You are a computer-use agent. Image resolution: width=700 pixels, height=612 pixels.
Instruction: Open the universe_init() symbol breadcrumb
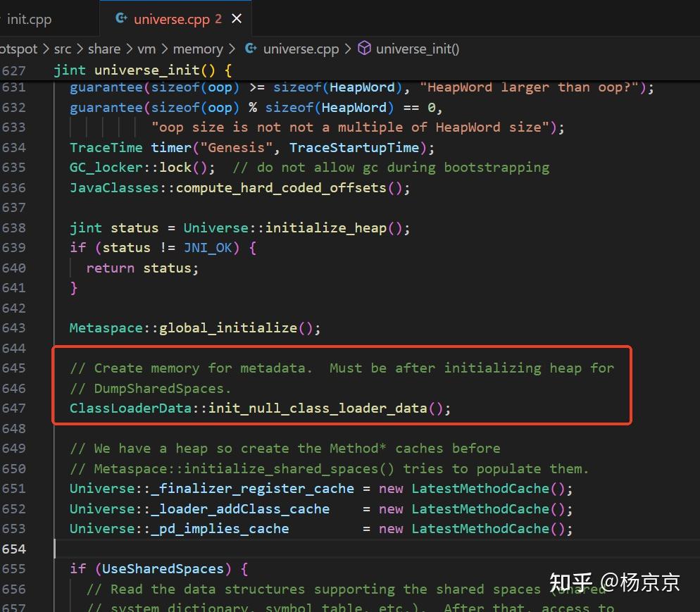pyautogui.click(x=418, y=49)
